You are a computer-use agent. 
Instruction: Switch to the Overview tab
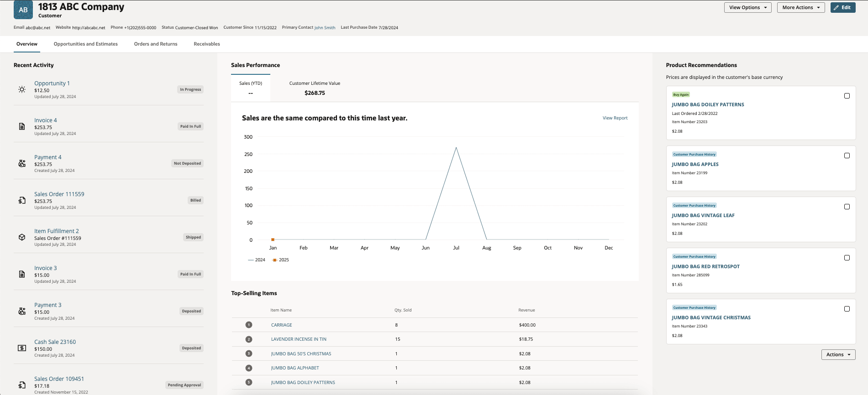point(27,44)
